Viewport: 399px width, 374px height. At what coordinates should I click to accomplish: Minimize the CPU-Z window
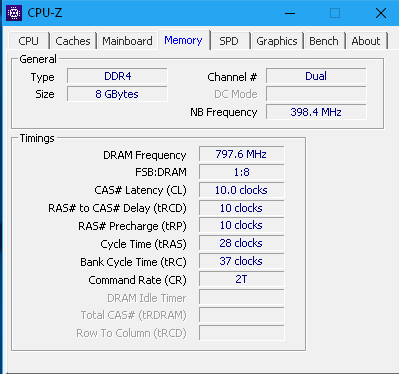(x=290, y=13)
